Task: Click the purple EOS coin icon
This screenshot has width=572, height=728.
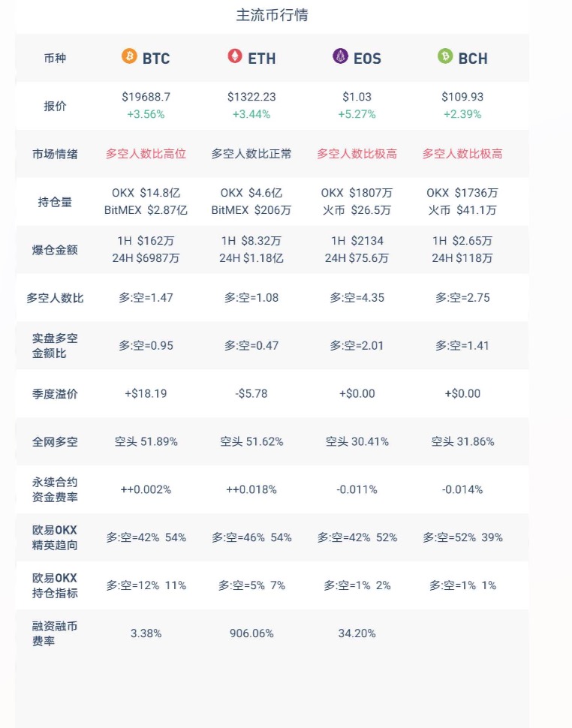Action: 340,56
